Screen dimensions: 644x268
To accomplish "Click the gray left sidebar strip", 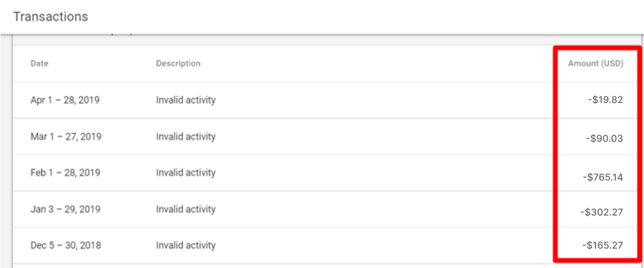I will click(6, 151).
